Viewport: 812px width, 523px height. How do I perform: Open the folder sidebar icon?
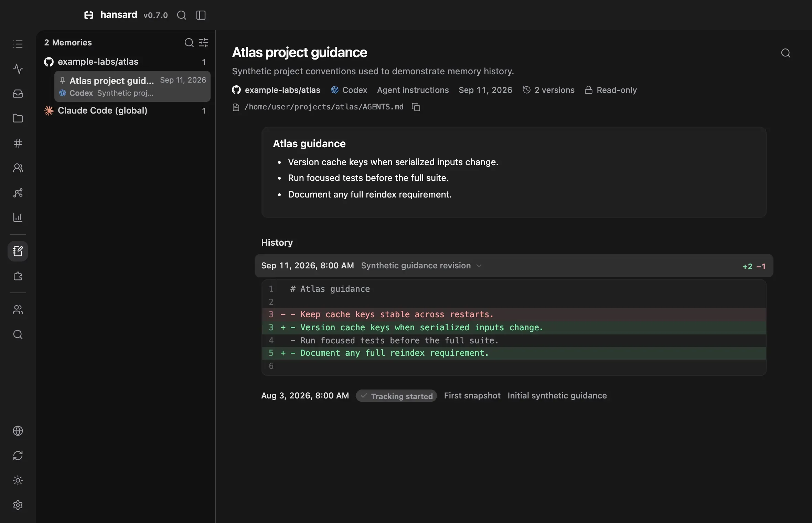[18, 118]
